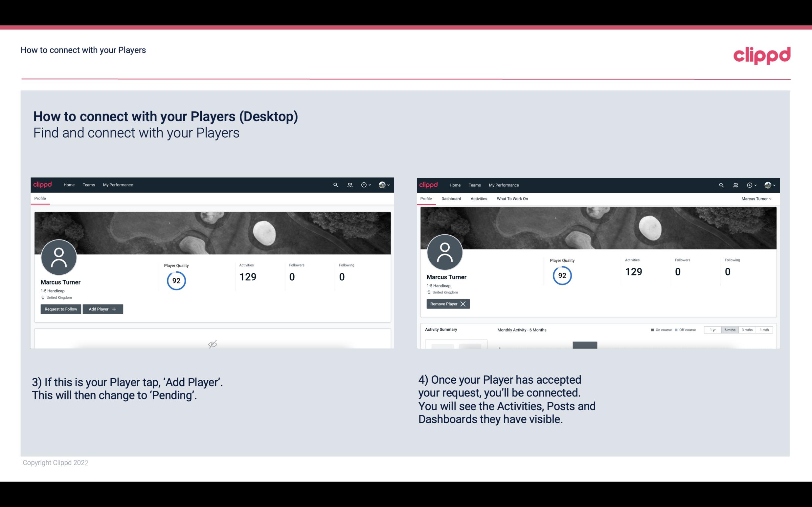This screenshot has width=812, height=507.
Task: Click the notifications bell icon left navbar
Action: (x=349, y=184)
